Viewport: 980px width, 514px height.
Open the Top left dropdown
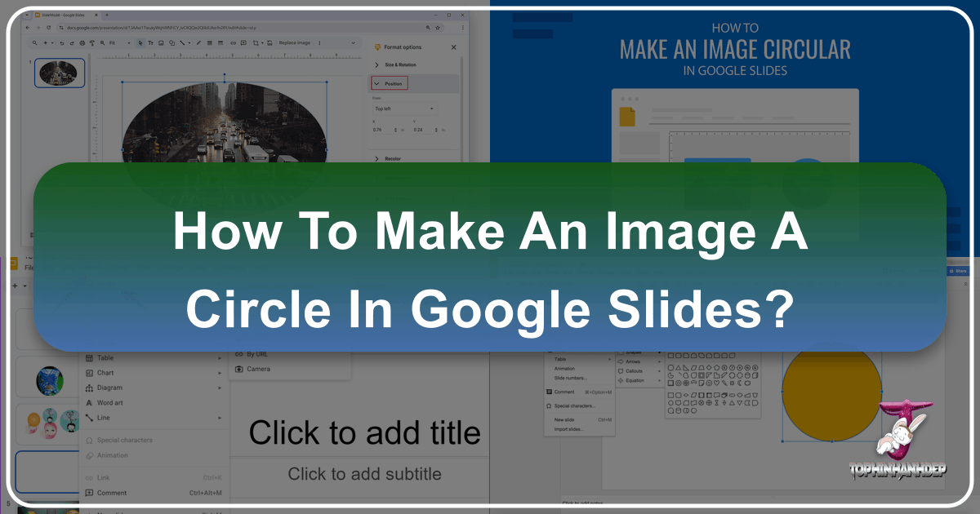(x=404, y=109)
